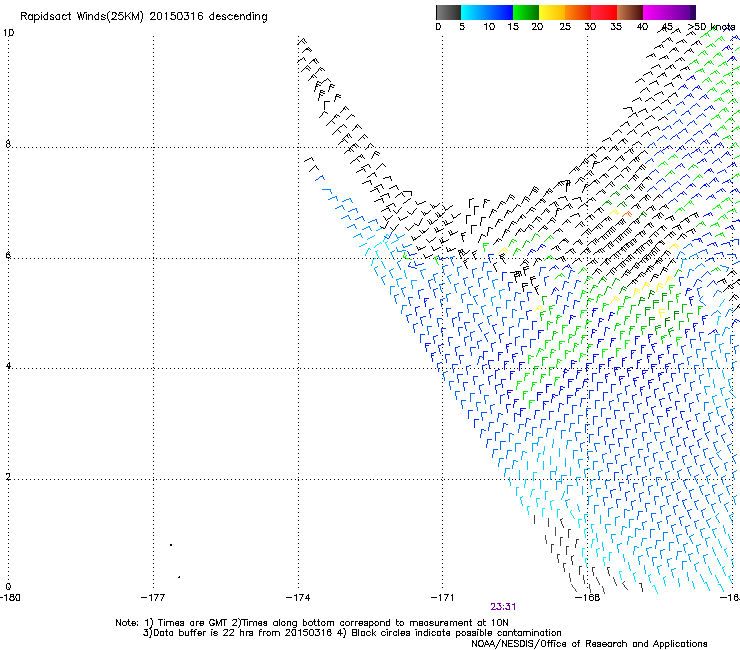Viewport: 740px width, 650px height.
Task: Click the cyan-blue 5-15 knots legend band
Action: [x=487, y=12]
